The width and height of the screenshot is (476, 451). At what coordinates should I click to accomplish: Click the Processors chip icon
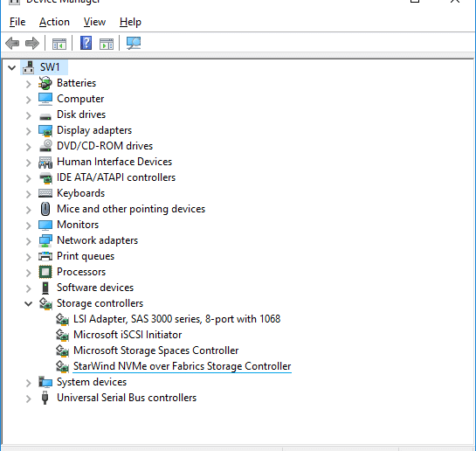(x=45, y=272)
